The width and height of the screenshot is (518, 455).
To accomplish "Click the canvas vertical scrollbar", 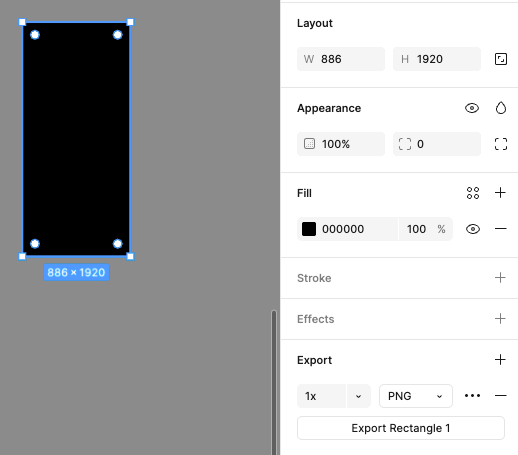I will tap(274, 382).
